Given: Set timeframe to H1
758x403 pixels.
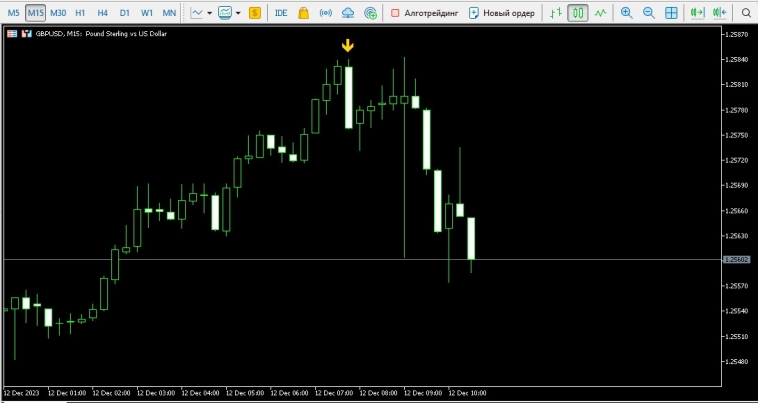Looking at the screenshot, I should 80,13.
